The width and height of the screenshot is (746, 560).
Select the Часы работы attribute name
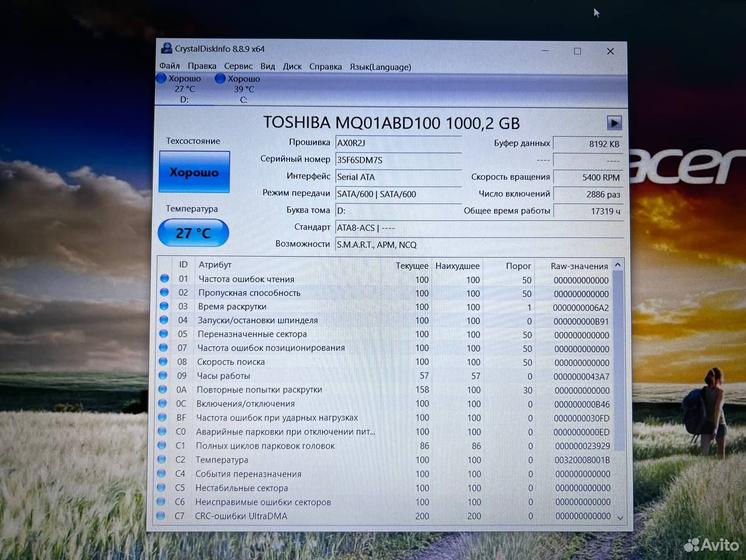223,376
